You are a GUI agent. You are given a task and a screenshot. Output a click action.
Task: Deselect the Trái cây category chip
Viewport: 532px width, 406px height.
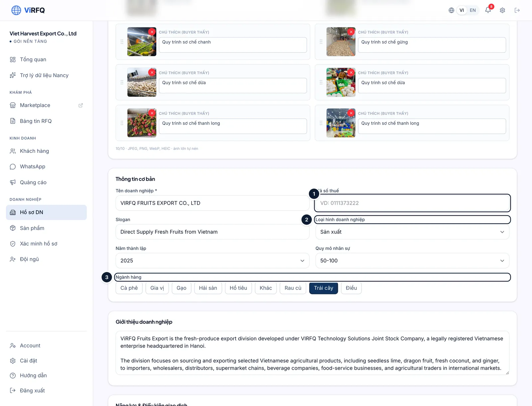click(x=324, y=288)
